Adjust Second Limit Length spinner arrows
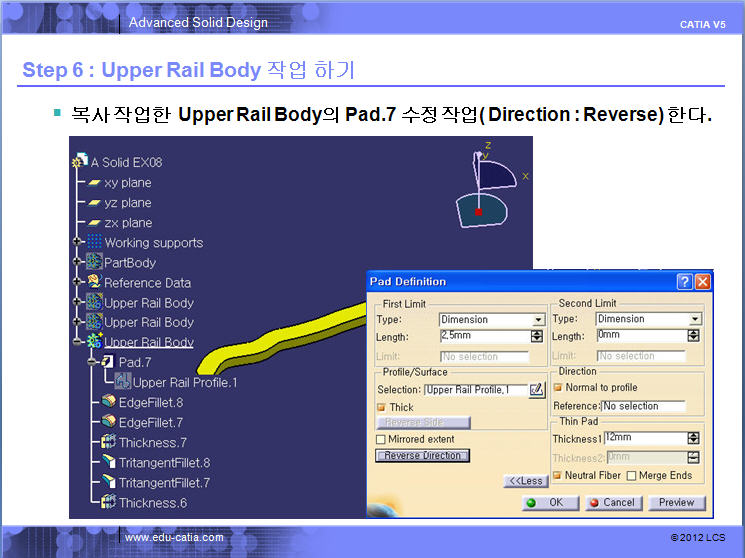 694,336
